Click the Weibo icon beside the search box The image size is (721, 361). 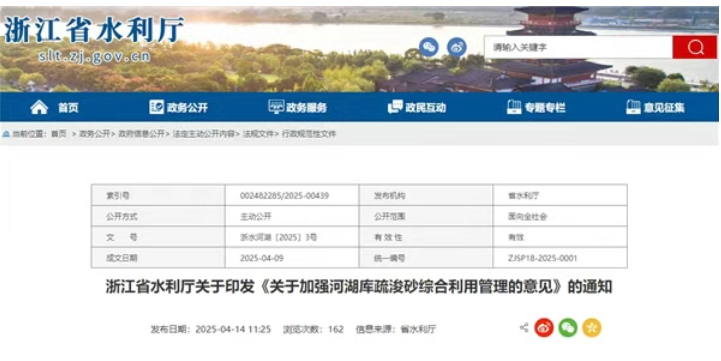click(457, 47)
